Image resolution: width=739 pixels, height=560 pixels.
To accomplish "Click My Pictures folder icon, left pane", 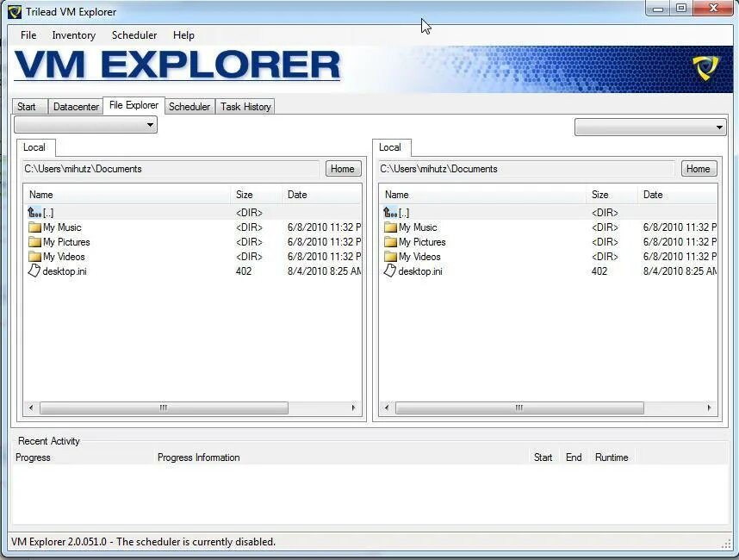I will coord(34,242).
